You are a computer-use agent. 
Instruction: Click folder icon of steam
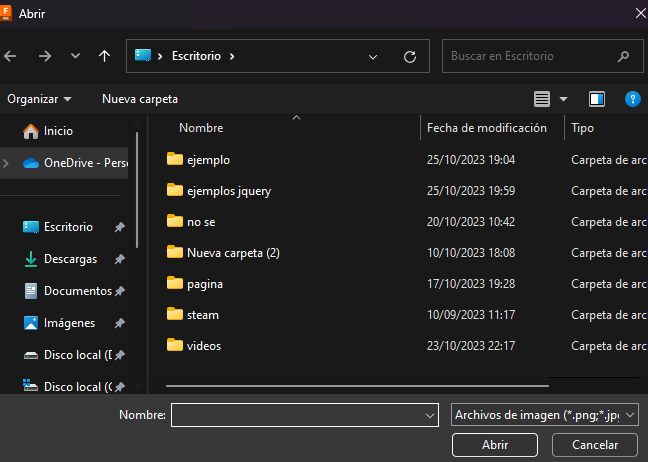click(175, 314)
